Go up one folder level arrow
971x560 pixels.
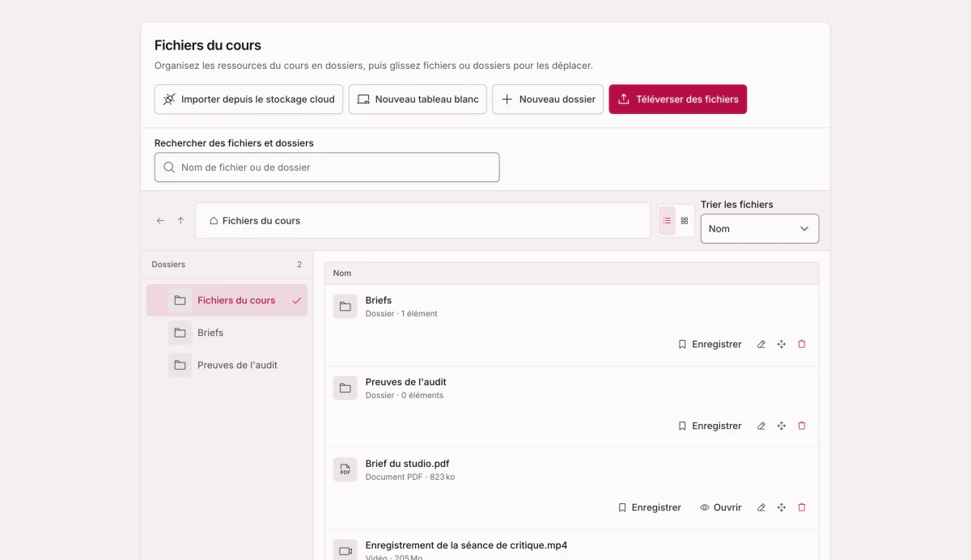(x=180, y=221)
